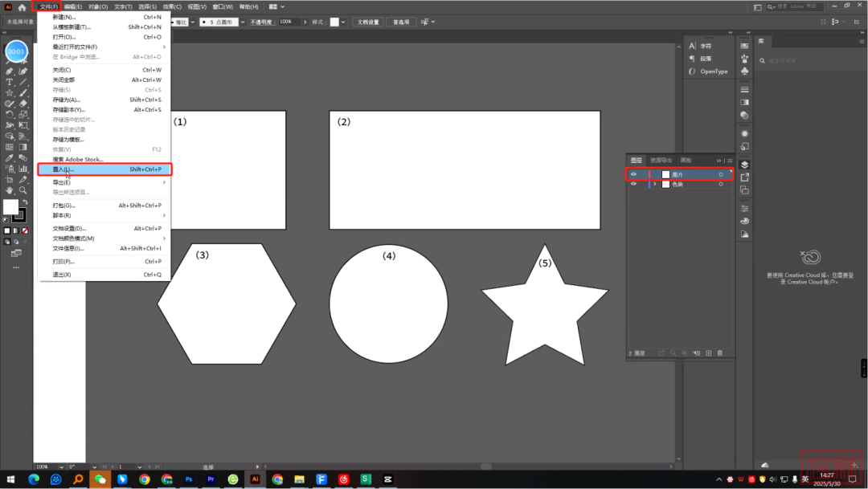Switch to Gradient color mode button
This screenshot has height=489, width=868.
pos(16,230)
